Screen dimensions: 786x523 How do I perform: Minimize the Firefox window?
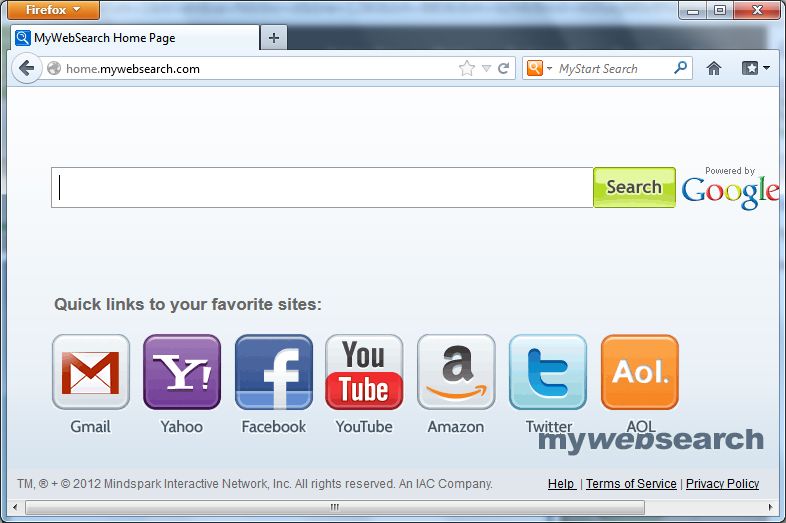(x=693, y=10)
